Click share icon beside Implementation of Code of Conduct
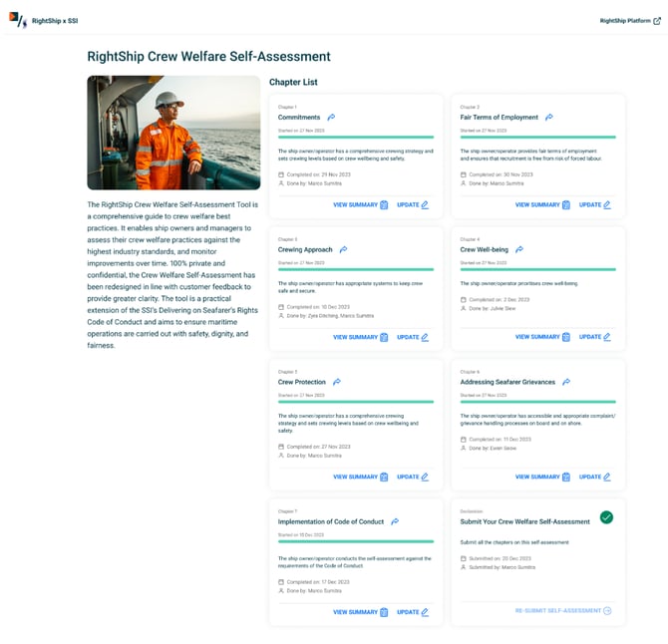668x644 pixels. (x=395, y=521)
